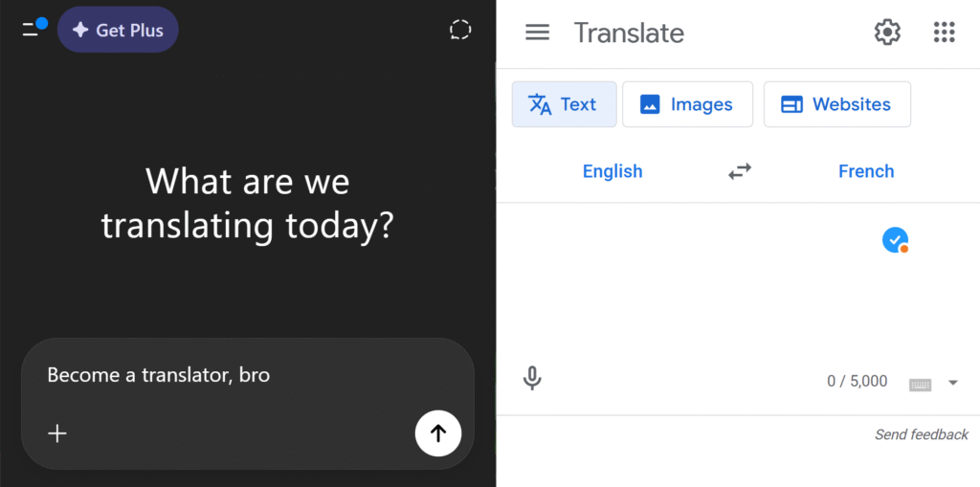The height and width of the screenshot is (487, 980).
Task: Open the Translate hamburger main menu
Action: pyautogui.click(x=538, y=33)
